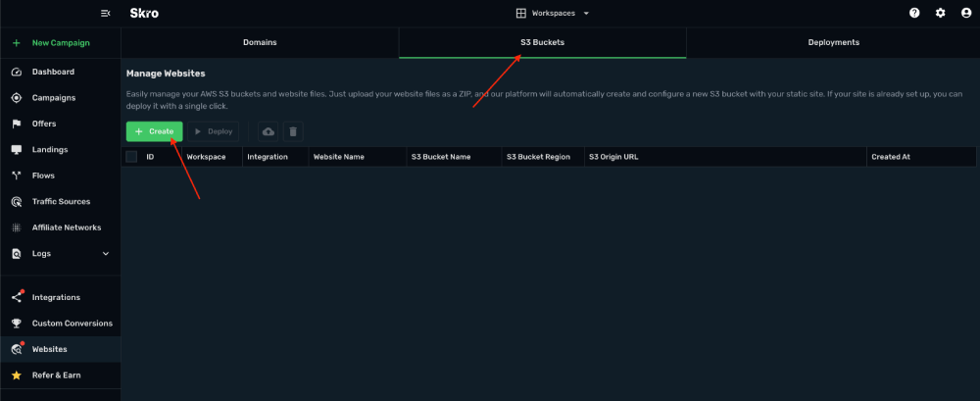Click the Campaigns target icon
Viewport: 980px width, 401px height.
click(x=17, y=98)
